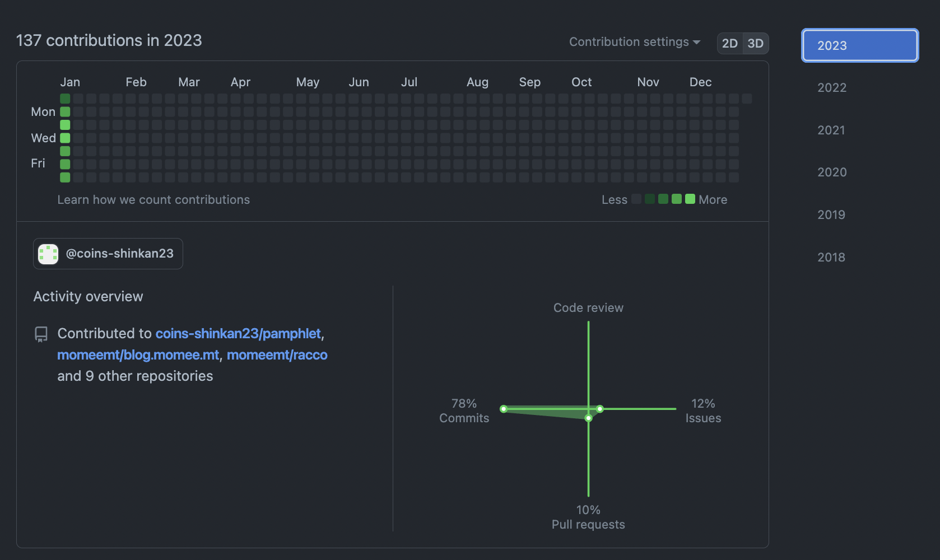Click the Issues data point on the chart
This screenshot has width=940, height=560.
tap(600, 409)
